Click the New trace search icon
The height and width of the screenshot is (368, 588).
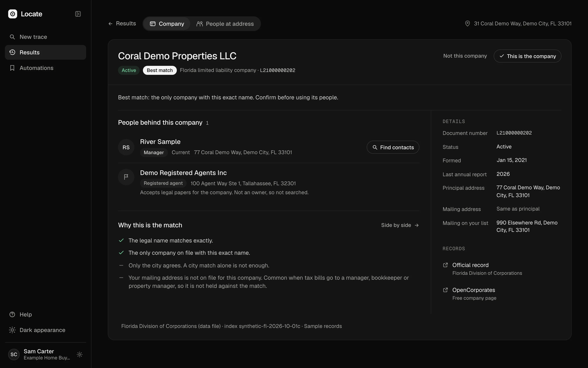[12, 37]
